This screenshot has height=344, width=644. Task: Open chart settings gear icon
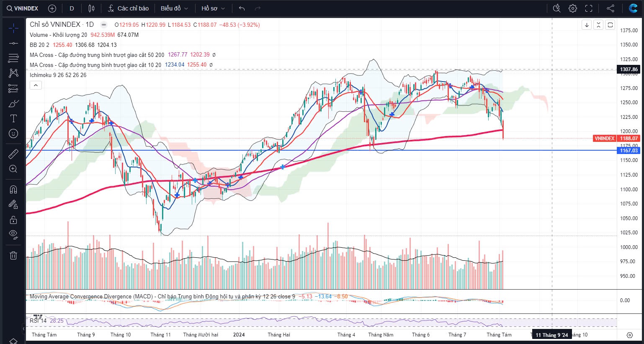click(x=573, y=8)
